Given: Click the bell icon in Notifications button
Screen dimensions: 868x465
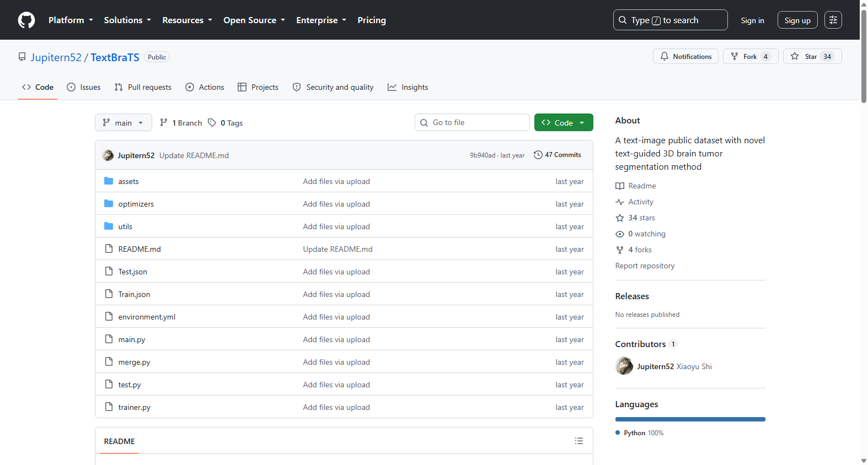Looking at the screenshot, I should (665, 57).
